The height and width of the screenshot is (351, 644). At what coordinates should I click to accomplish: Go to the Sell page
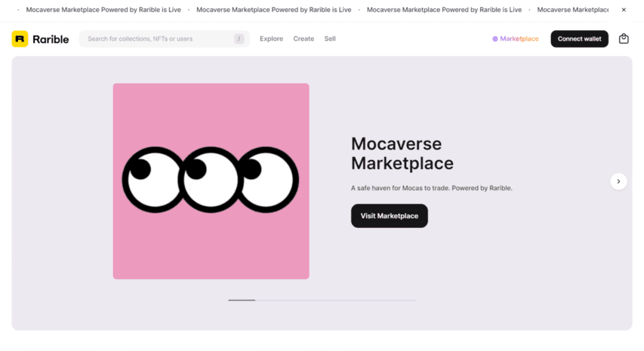point(330,38)
